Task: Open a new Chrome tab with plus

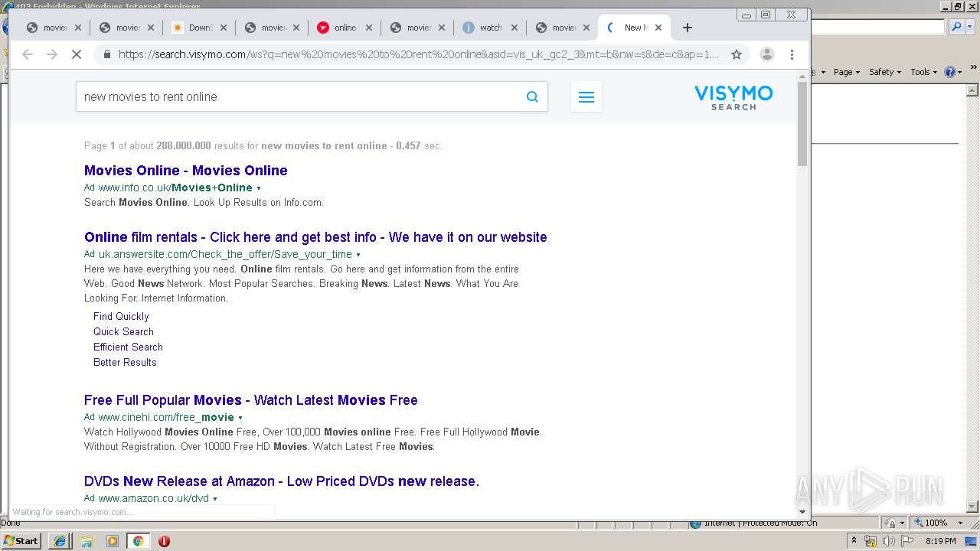Action: point(688,28)
